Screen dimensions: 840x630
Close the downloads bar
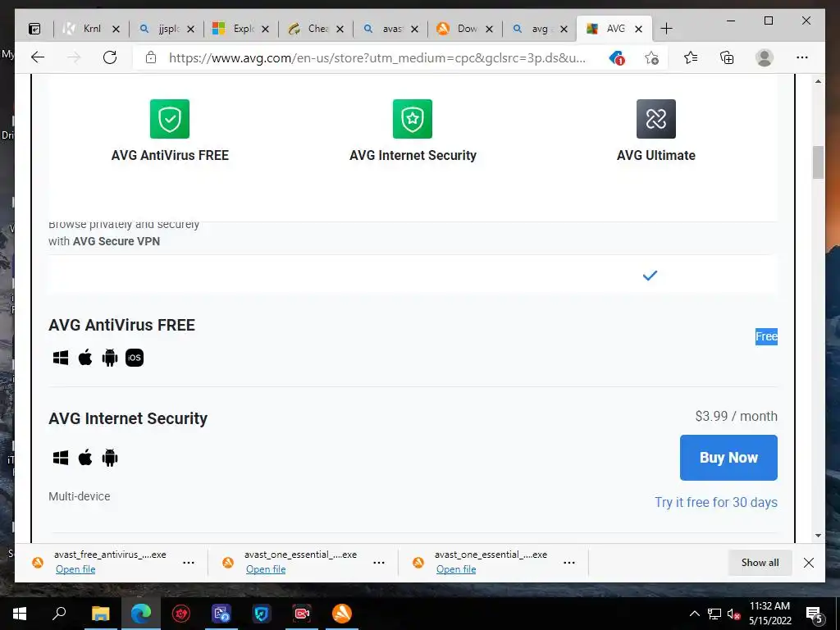[809, 563]
